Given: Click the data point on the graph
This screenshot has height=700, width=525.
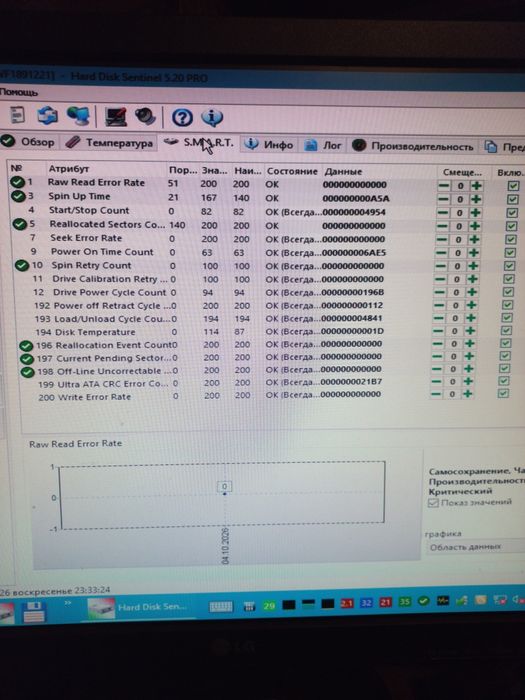Looking at the screenshot, I should tap(225, 494).
